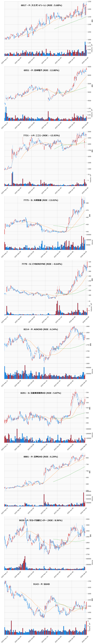Click the 1250 price label on 6817 chart

[89, 2]
